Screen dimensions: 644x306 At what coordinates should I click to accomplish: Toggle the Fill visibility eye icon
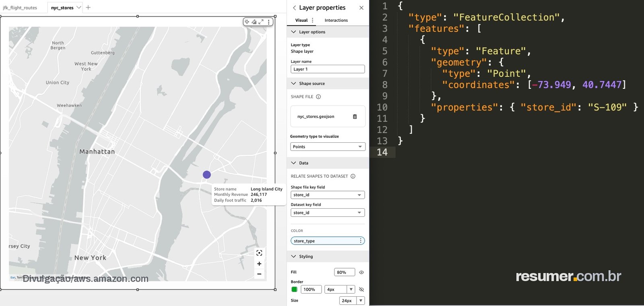(361, 272)
